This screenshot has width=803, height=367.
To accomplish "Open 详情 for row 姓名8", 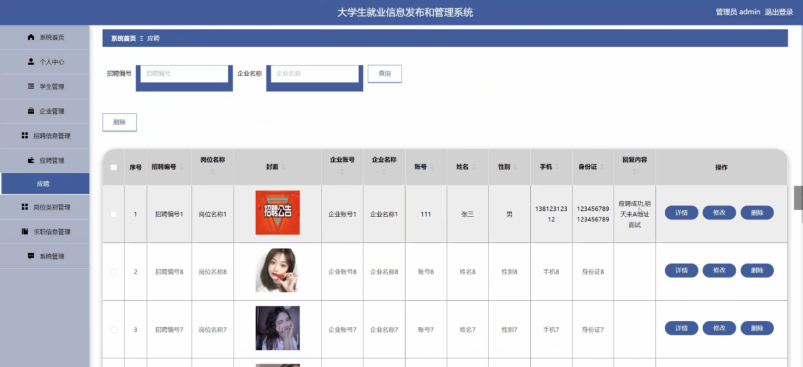I will click(681, 270).
